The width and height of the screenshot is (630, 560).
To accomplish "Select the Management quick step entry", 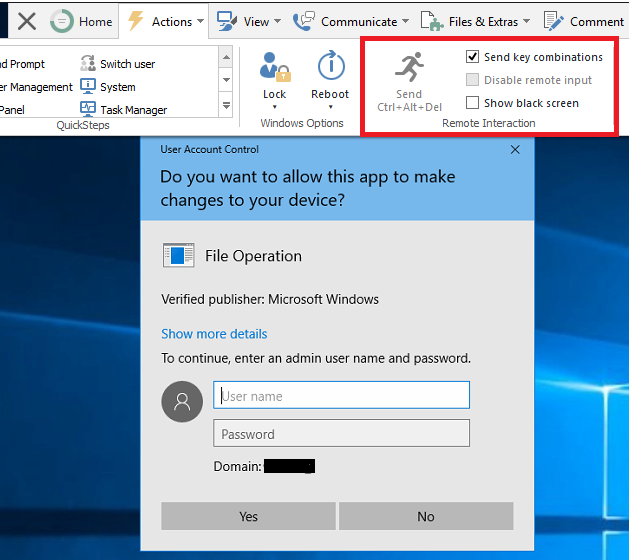I will pyautogui.click(x=36, y=87).
